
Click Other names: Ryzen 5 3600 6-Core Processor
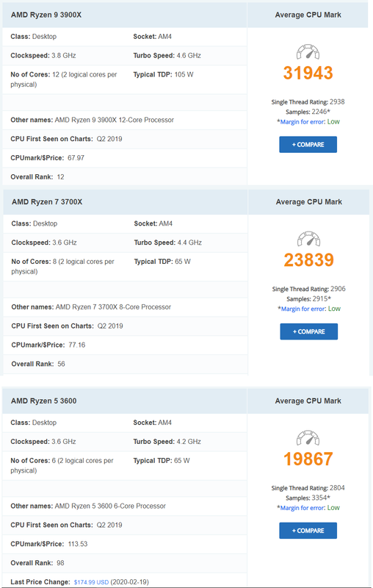click(x=88, y=506)
